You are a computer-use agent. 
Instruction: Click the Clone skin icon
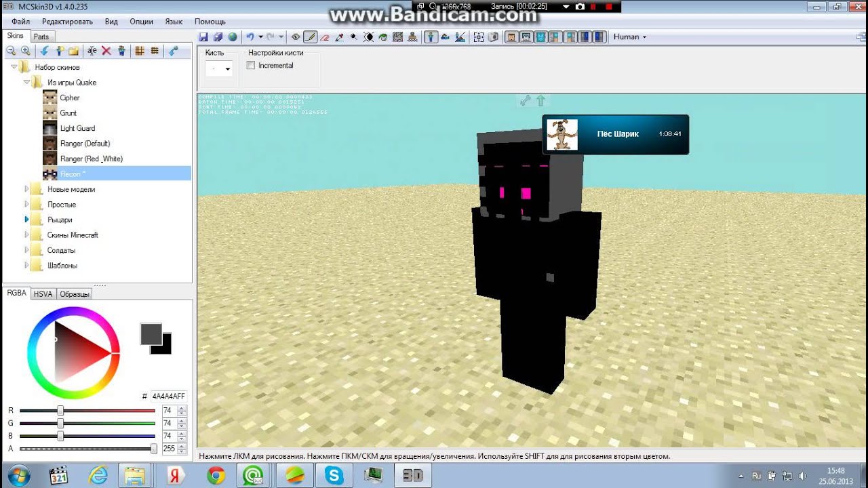pyautogui.click(x=121, y=51)
